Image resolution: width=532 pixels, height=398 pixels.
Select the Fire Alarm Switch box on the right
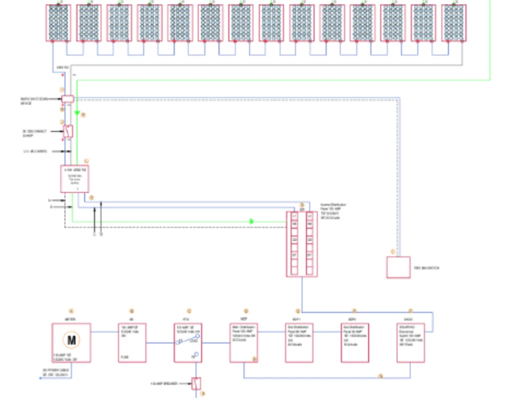397,266
